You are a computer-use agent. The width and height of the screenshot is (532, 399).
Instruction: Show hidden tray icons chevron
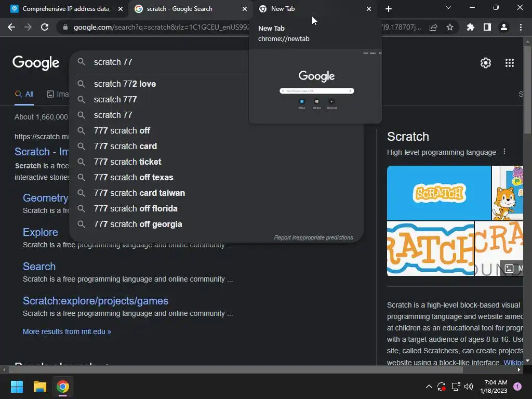point(429,387)
